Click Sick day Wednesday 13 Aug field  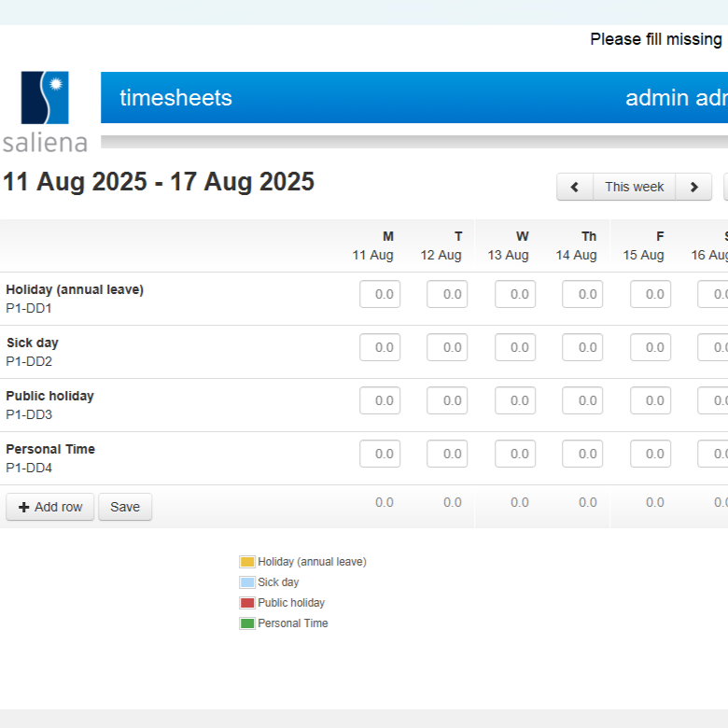[515, 347]
